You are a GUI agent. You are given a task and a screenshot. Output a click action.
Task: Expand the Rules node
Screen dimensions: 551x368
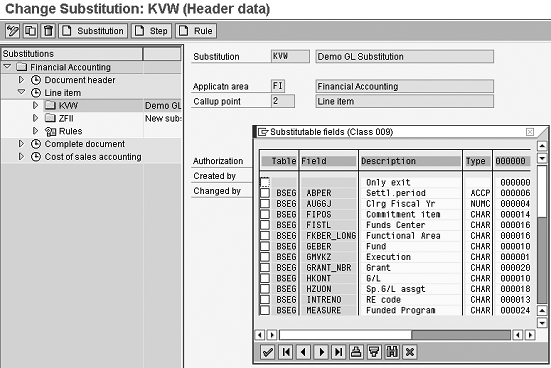pyautogui.click(x=35, y=131)
